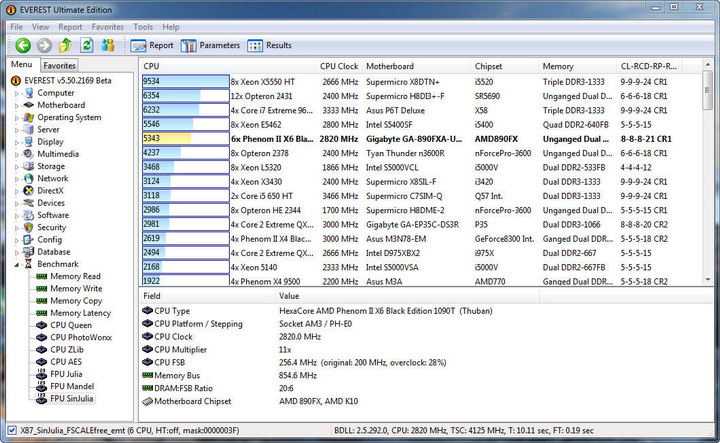Click the Up one level toolbar icon
This screenshot has height=443, width=720.
[x=65, y=45]
